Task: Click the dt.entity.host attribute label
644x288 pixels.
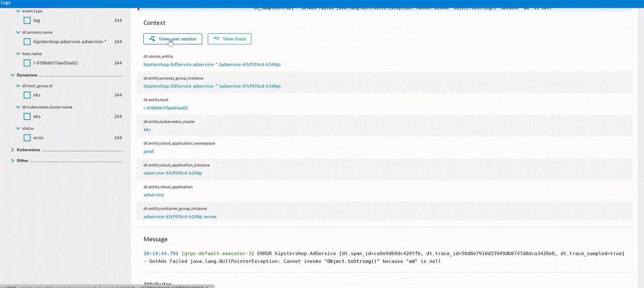Action: point(156,100)
